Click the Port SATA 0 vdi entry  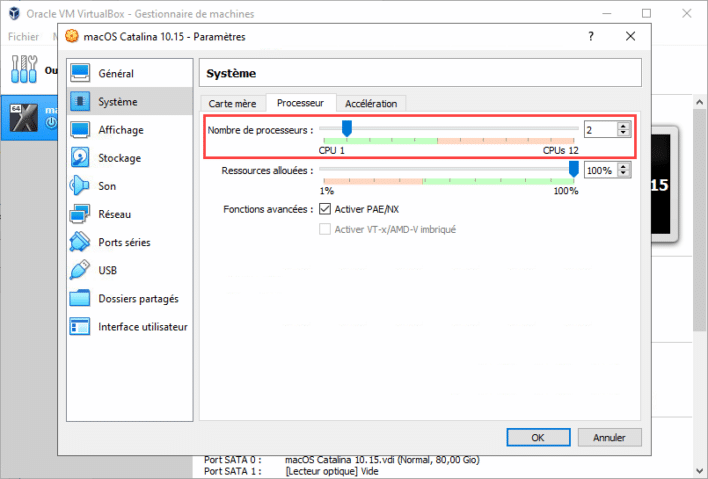pyautogui.click(x=382, y=460)
